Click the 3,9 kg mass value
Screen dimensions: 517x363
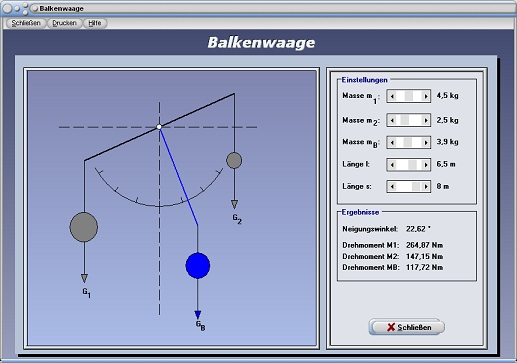click(447, 142)
